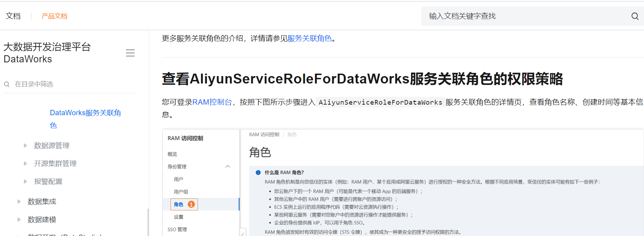Select DataWorks服务关联角色 in the sidebar
Viewport: 644px width, 236px height.
click(x=86, y=119)
